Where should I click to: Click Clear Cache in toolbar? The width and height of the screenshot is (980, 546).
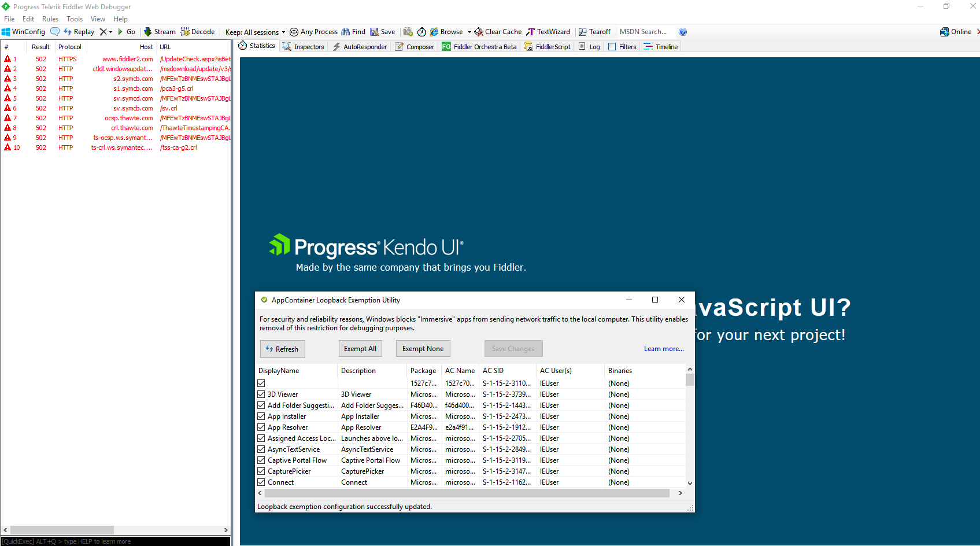coord(498,32)
